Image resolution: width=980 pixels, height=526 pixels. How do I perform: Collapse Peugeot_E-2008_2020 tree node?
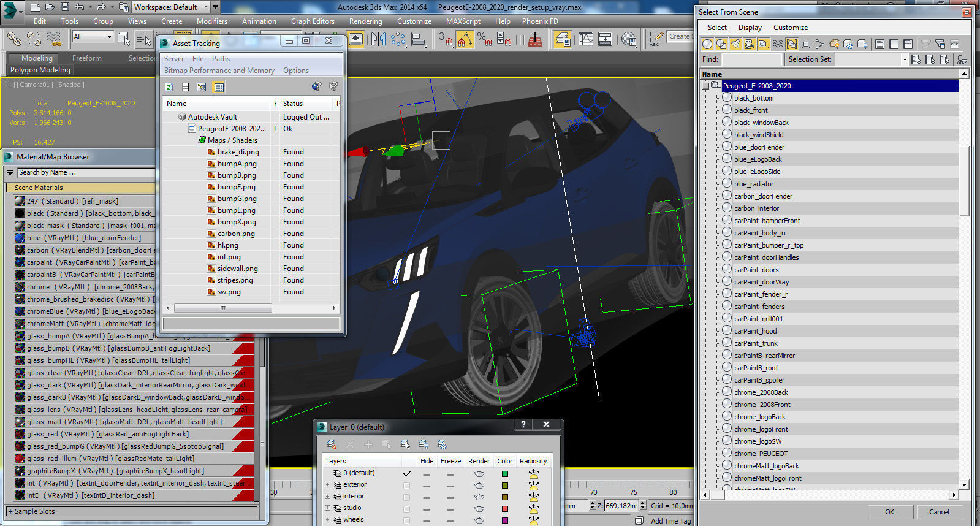coord(705,86)
